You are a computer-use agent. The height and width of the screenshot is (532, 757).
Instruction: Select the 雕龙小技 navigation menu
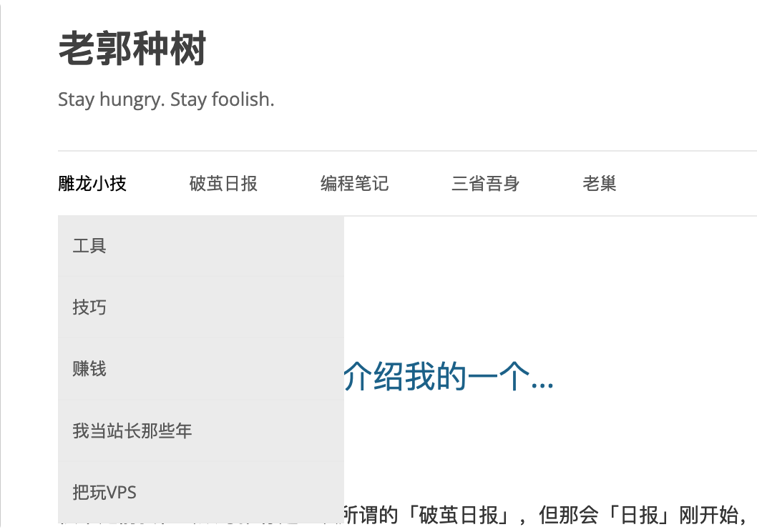point(92,183)
